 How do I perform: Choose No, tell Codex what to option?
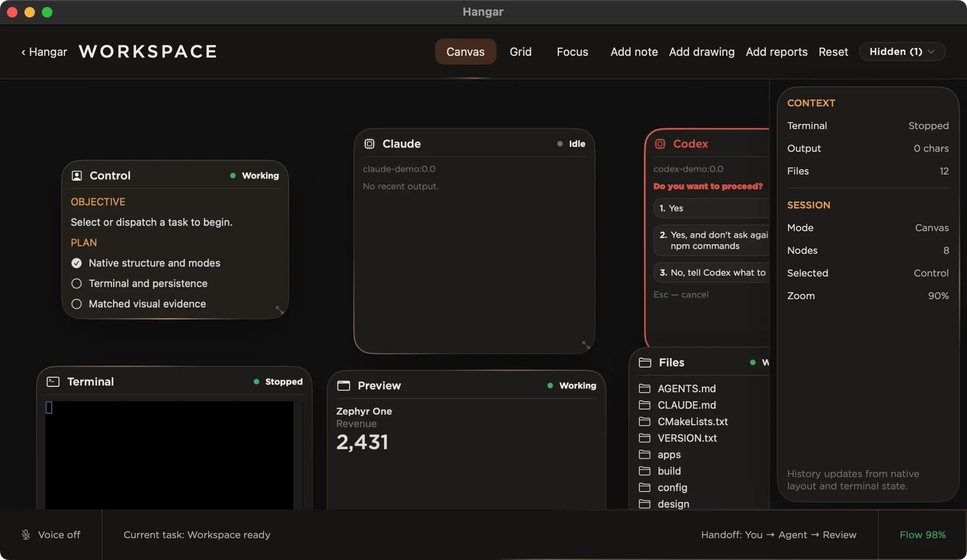(x=711, y=273)
